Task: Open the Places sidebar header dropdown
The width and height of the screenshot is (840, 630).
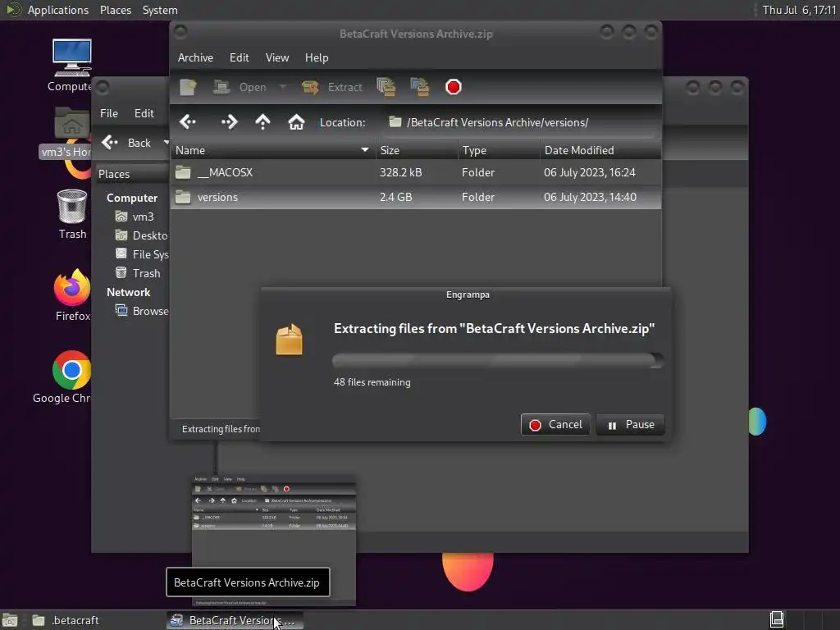Action: pyautogui.click(x=133, y=174)
